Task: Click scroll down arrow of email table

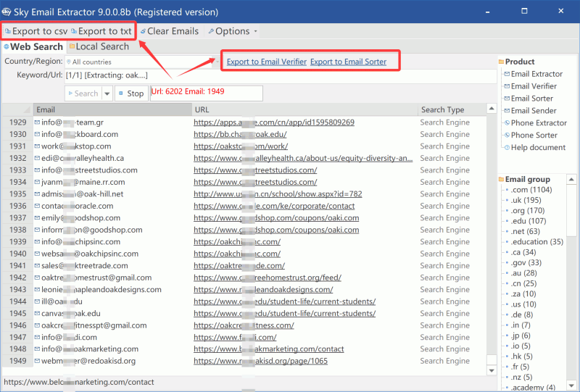Action: coord(492,370)
